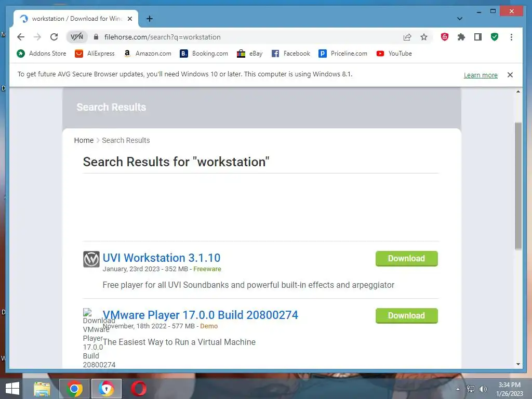The image size is (532, 399).
Task: Open File Explorer from the taskbar
Action: tap(42, 389)
